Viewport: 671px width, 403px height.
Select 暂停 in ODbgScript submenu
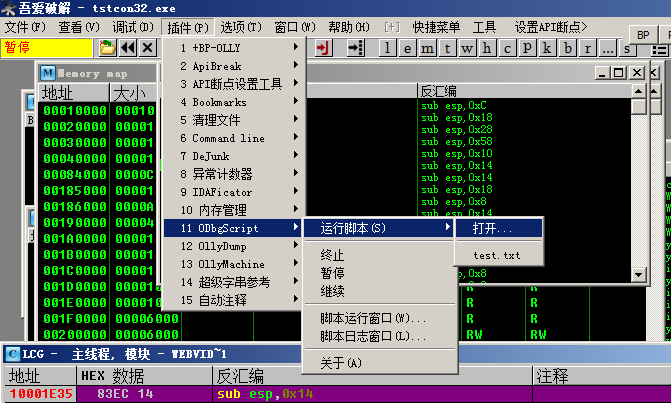click(x=379, y=273)
